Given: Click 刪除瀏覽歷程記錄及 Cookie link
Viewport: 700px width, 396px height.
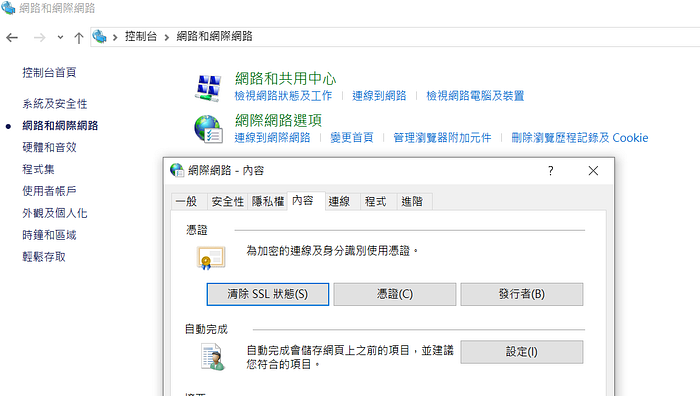Looking at the screenshot, I should (x=579, y=138).
